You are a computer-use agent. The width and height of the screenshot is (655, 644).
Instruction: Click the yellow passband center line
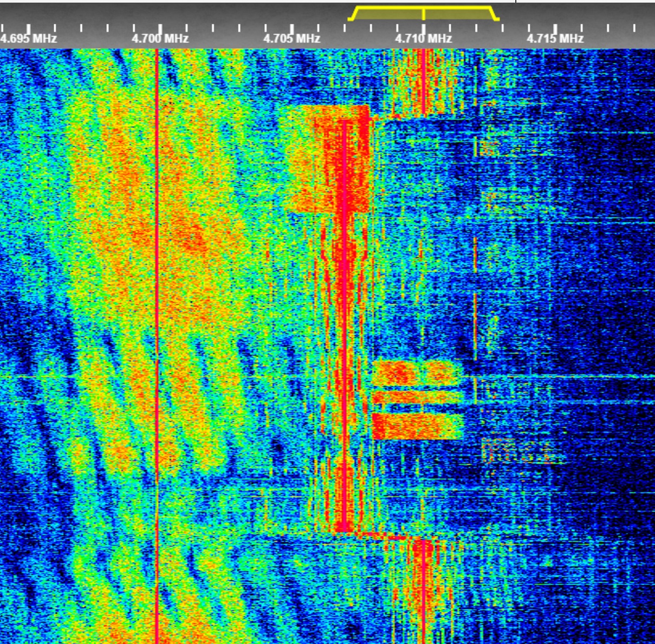[x=424, y=14]
